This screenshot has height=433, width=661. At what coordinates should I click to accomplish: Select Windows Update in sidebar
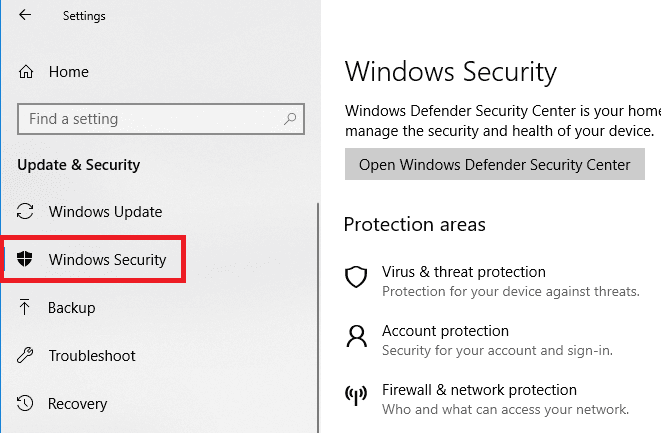click(x=105, y=212)
